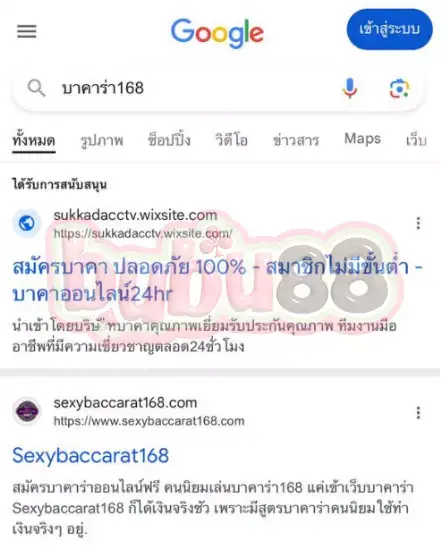Screen dimensions: 448x558
Task: Open options for Sexybaccarat168 result
Action: pyautogui.click(x=418, y=412)
